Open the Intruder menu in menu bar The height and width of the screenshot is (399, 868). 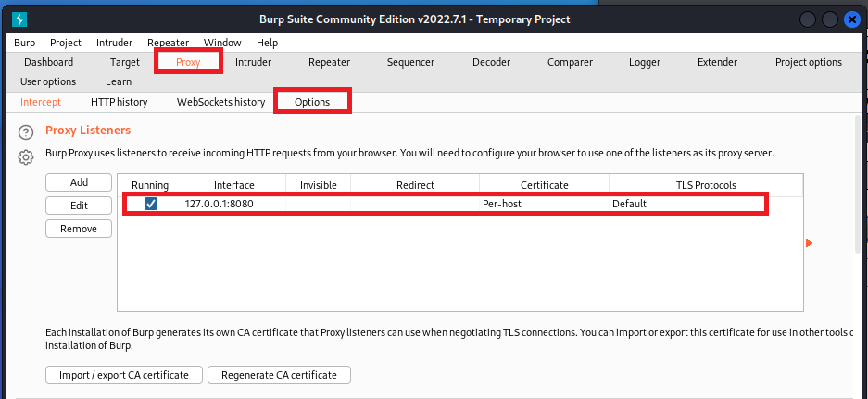(114, 43)
